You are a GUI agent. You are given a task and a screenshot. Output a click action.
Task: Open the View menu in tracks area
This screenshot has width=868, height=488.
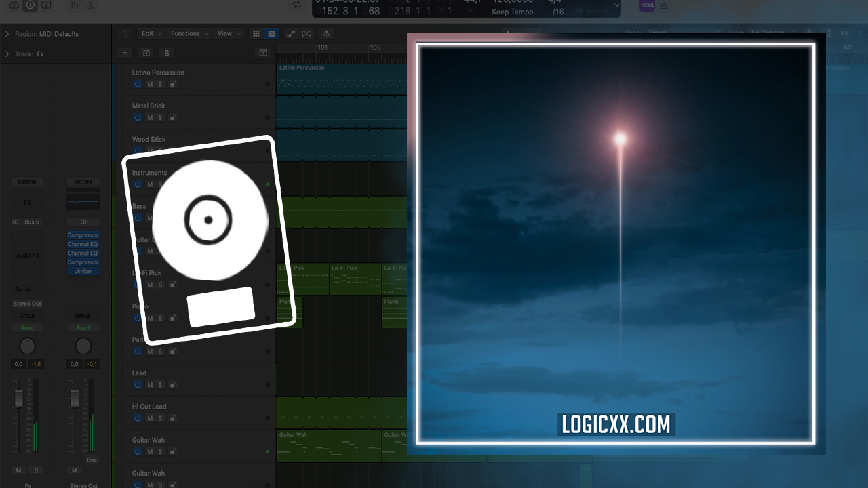point(228,33)
